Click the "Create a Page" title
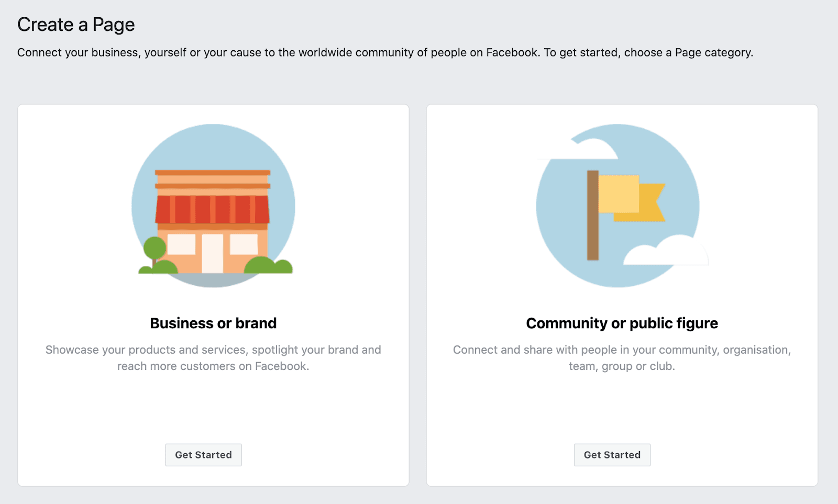838x504 pixels. coord(76,25)
